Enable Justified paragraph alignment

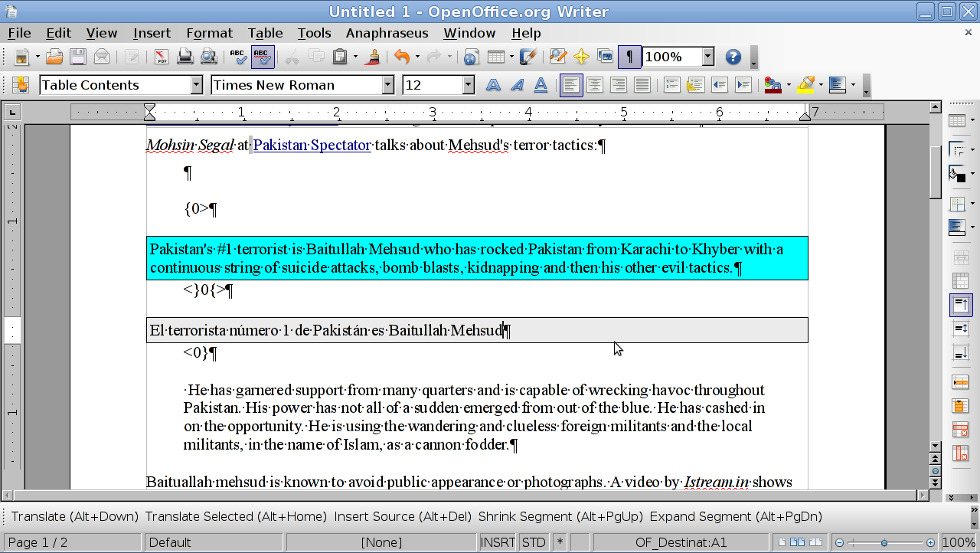642,85
